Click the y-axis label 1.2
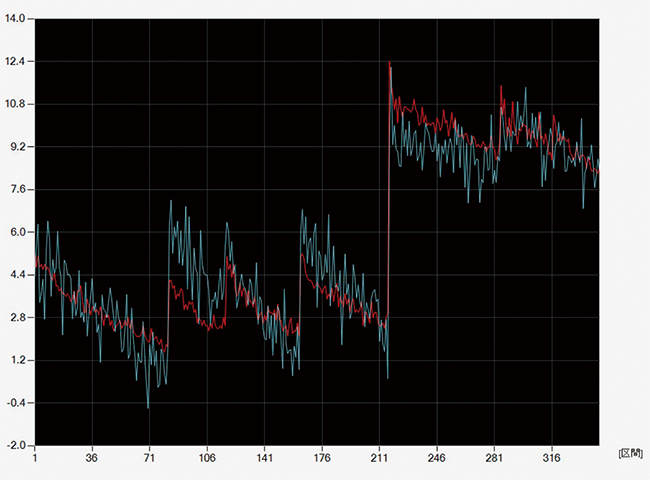 coord(17,360)
